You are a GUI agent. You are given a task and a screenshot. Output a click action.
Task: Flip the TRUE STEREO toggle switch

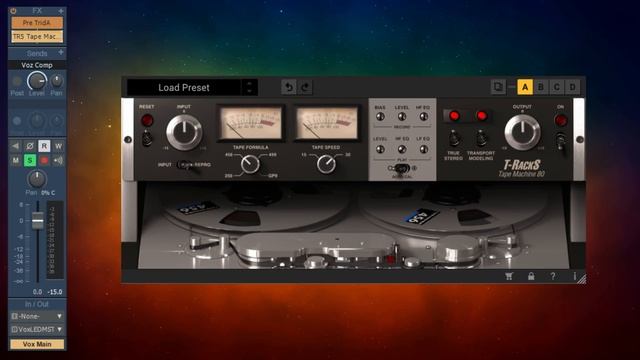(x=454, y=138)
